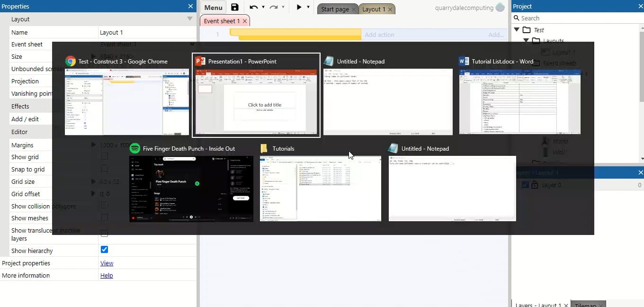
Task: Toggle Show translucent inactive layers checkbox
Action: (x=104, y=234)
